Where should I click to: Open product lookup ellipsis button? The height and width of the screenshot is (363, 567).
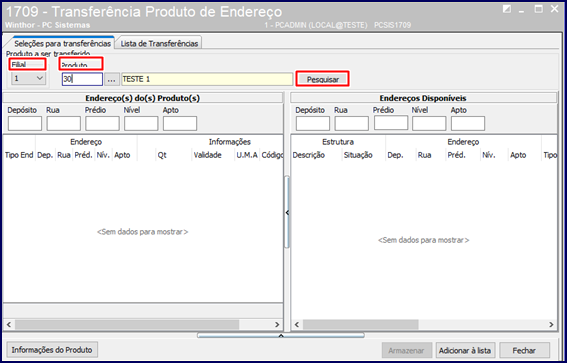(x=112, y=79)
